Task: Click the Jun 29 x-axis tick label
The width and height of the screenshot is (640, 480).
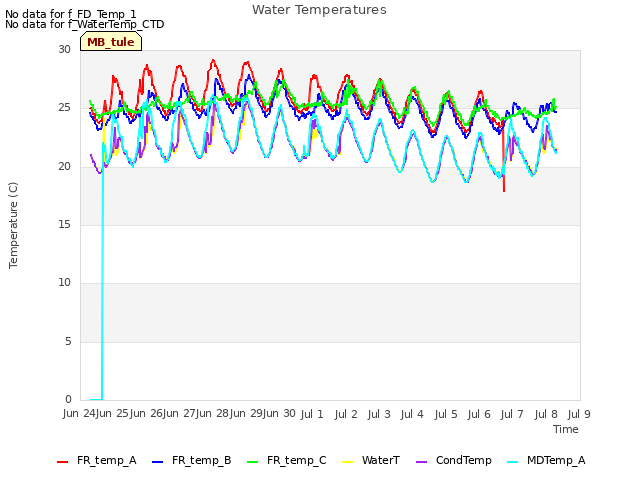Action: pos(247,413)
